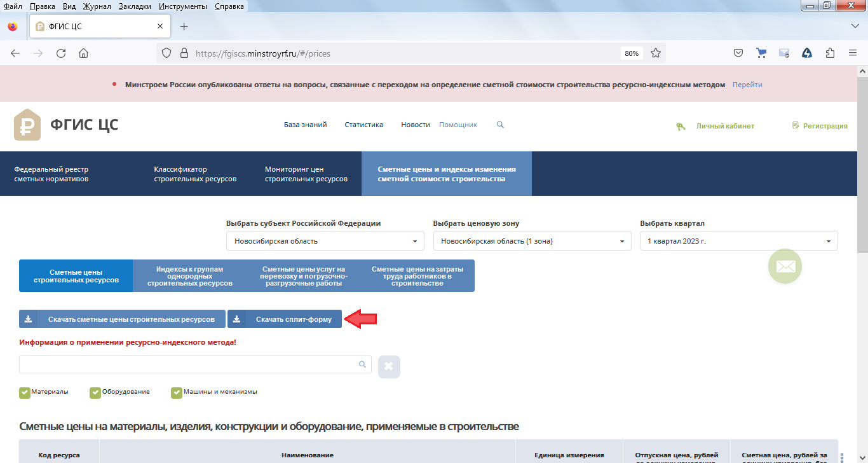
Task: Reload the current page
Action: point(61,53)
